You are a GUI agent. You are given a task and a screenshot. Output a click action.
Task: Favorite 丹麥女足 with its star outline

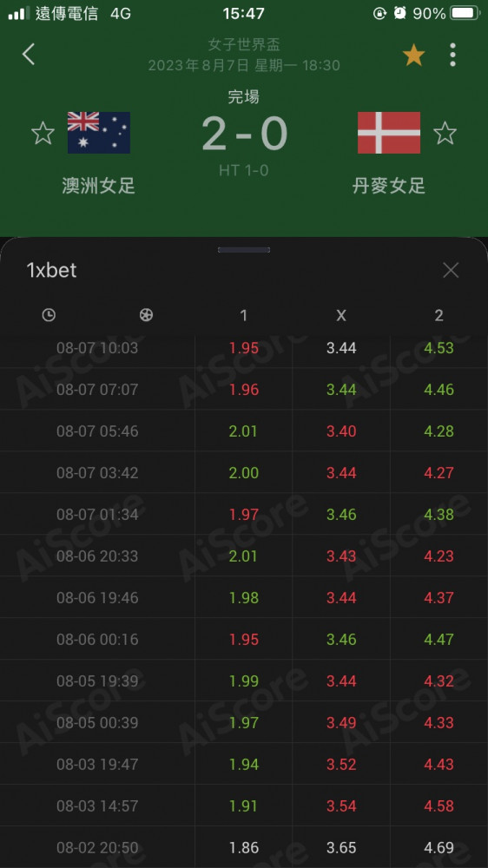point(445,134)
